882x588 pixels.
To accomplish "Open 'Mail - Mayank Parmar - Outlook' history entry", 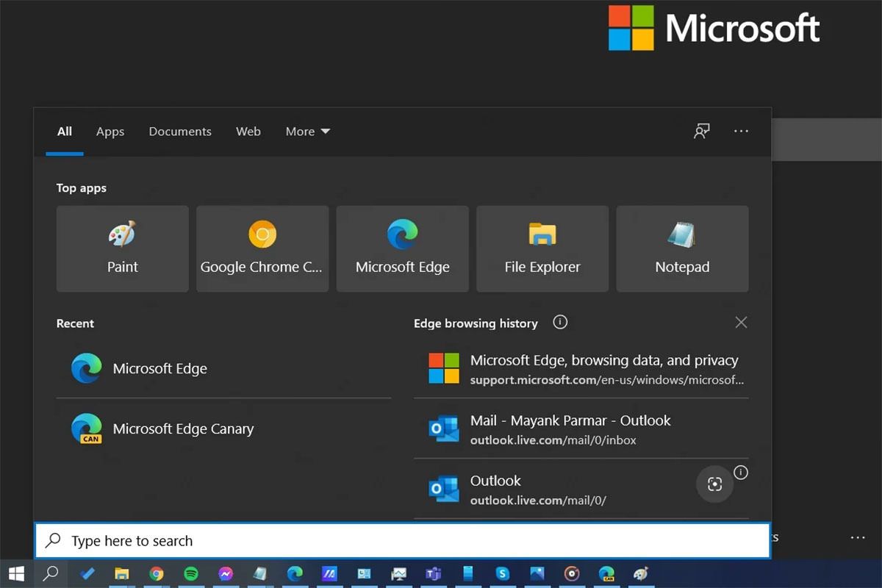I will click(581, 429).
